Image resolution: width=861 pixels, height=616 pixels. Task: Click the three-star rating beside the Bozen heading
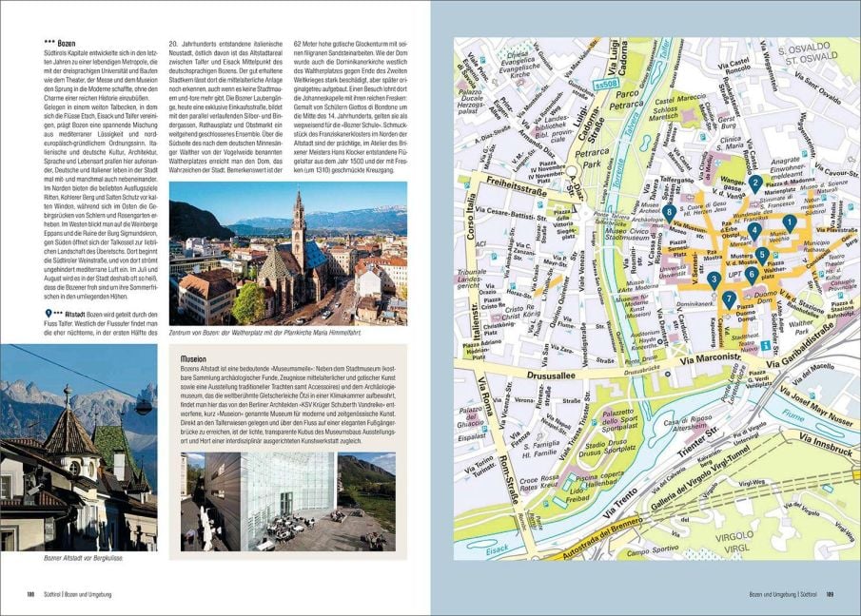pyautogui.click(x=49, y=42)
